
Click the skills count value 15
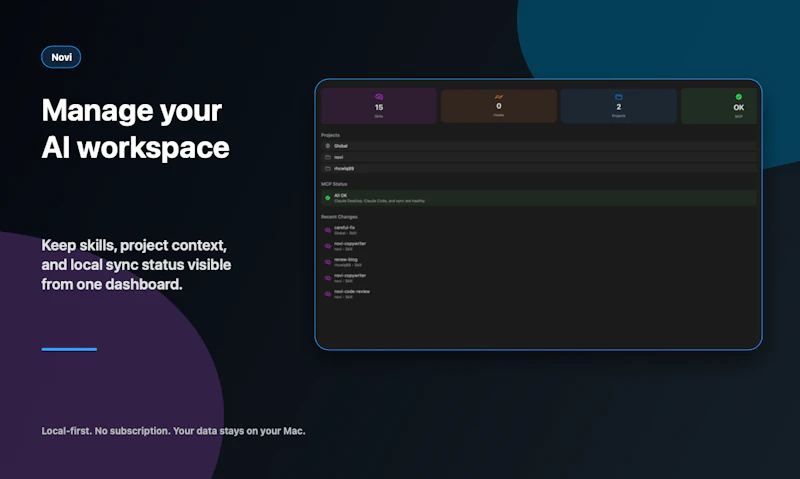tap(379, 107)
